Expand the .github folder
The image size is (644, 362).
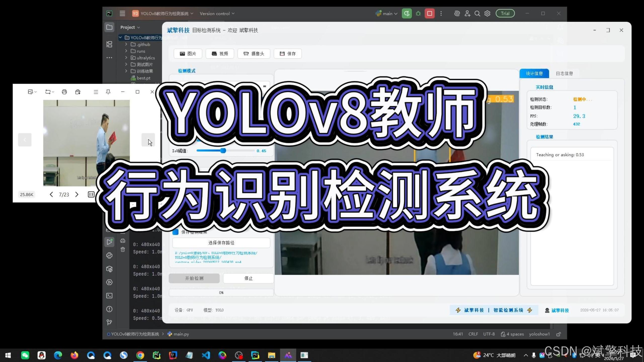[126, 44]
